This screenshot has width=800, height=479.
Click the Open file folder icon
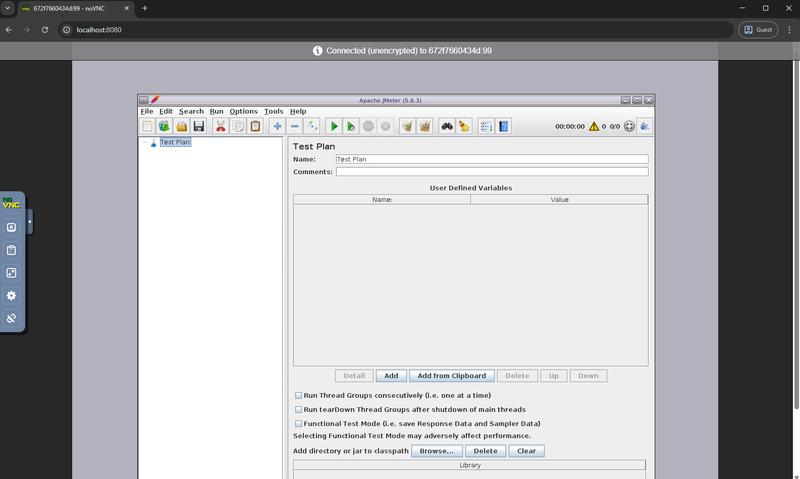pos(182,126)
